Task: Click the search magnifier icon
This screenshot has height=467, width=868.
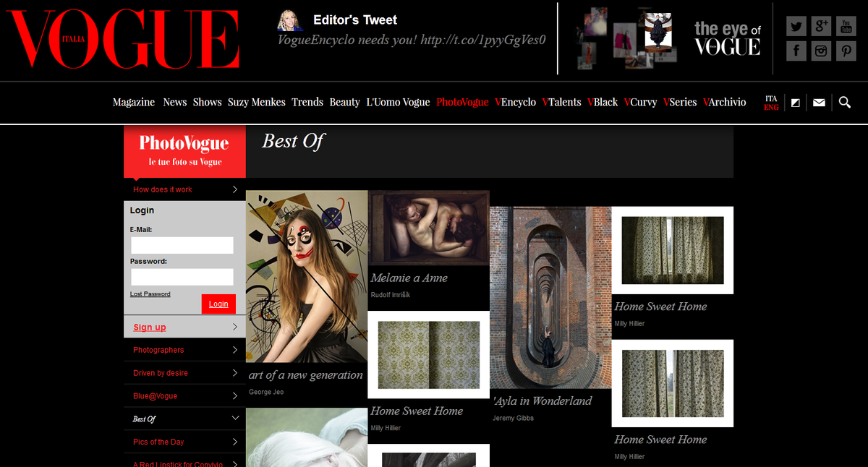Action: 844,103
